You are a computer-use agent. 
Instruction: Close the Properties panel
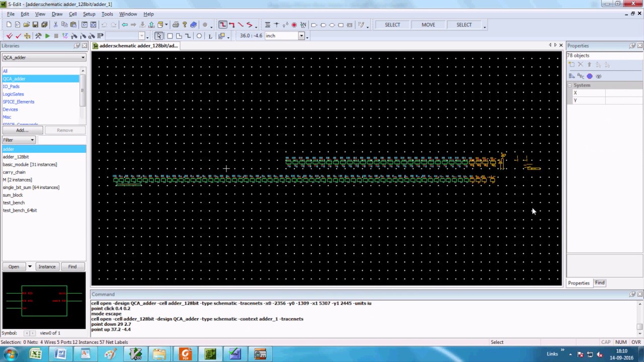point(640,46)
